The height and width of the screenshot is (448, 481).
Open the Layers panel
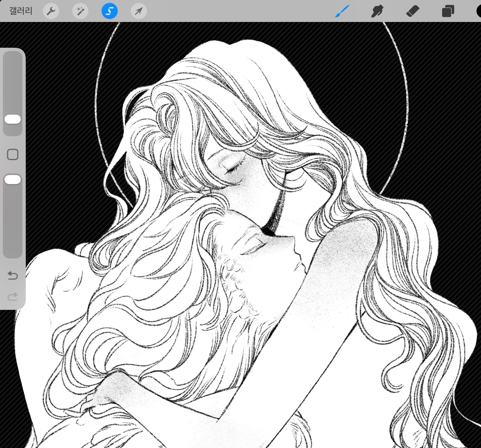tap(448, 11)
